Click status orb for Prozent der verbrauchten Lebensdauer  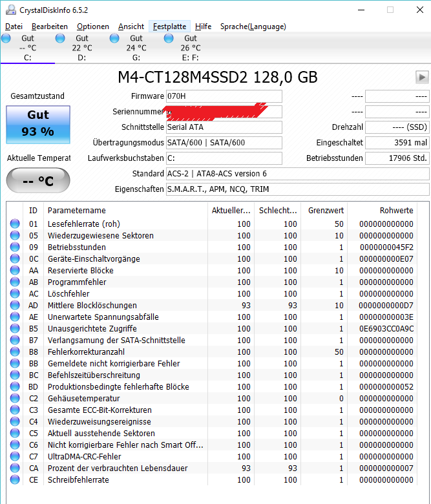(15, 468)
